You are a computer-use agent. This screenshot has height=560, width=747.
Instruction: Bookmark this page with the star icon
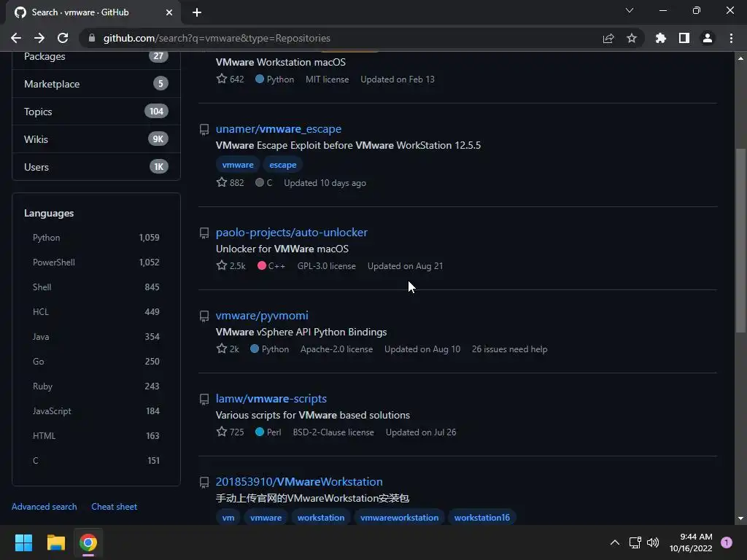click(632, 38)
